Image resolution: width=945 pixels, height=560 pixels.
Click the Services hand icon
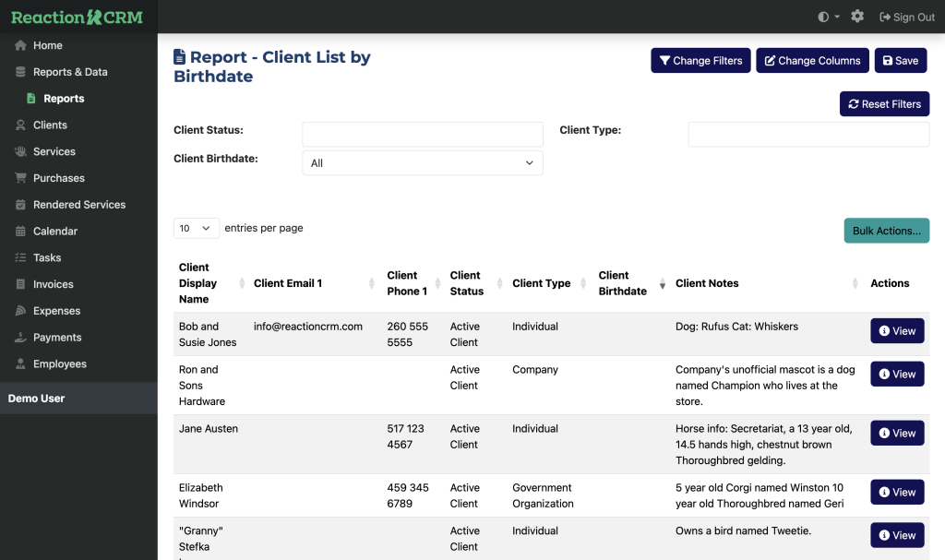coord(21,151)
